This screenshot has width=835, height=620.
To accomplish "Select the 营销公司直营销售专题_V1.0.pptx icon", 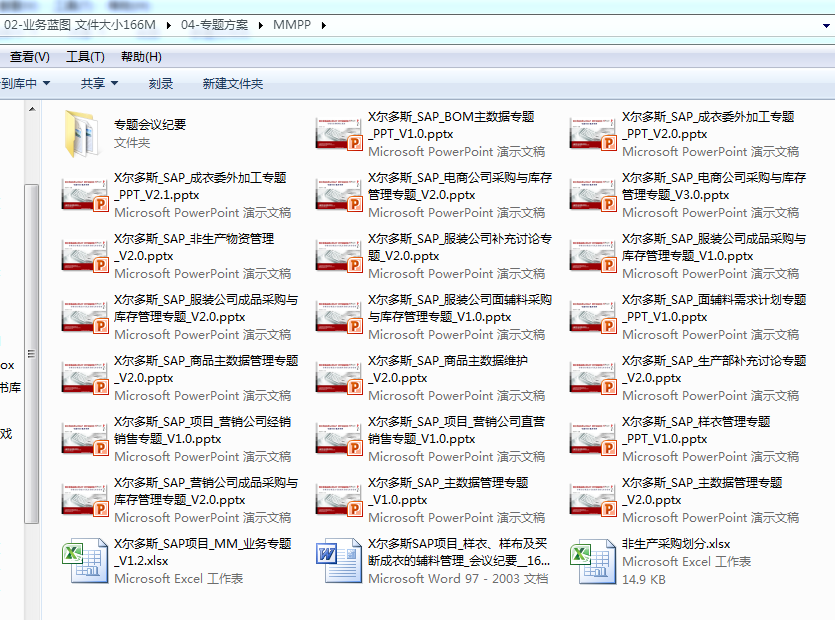I will tap(339, 439).
